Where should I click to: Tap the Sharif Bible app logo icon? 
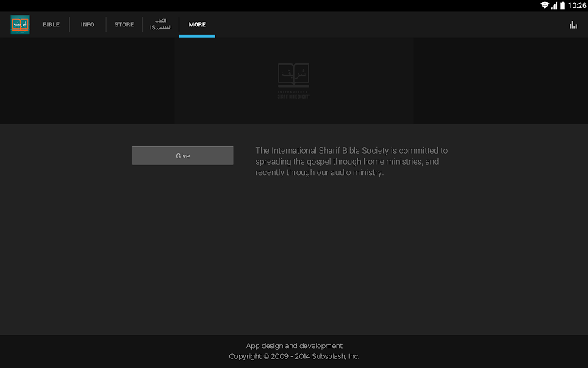[x=21, y=24]
